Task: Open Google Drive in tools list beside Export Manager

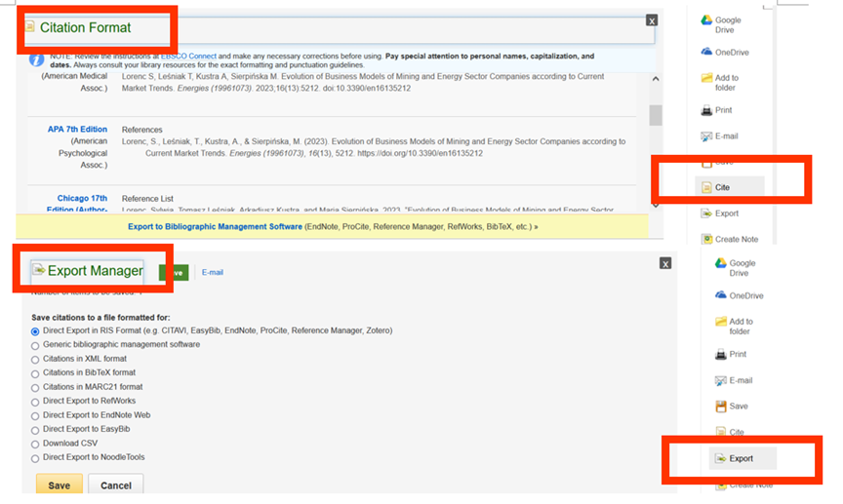Action: click(735, 268)
